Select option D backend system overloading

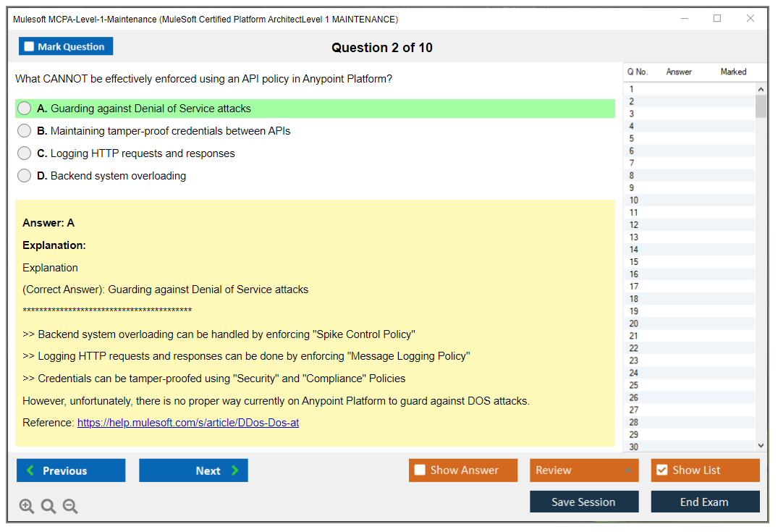tap(25, 176)
